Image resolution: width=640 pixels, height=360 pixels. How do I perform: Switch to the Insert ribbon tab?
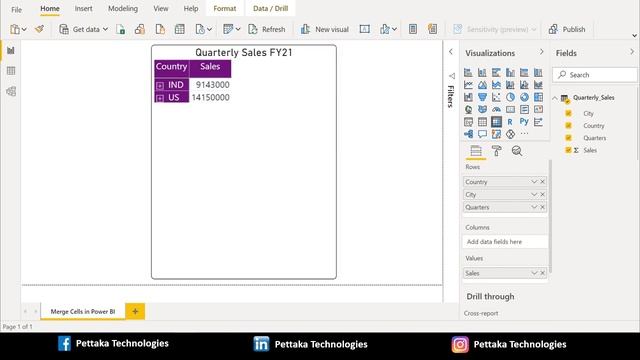coord(83,8)
